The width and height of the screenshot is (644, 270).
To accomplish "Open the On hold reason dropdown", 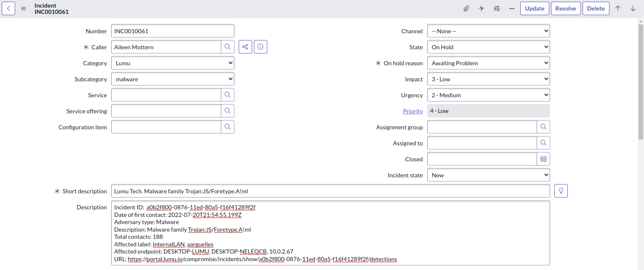I will pos(488,63).
